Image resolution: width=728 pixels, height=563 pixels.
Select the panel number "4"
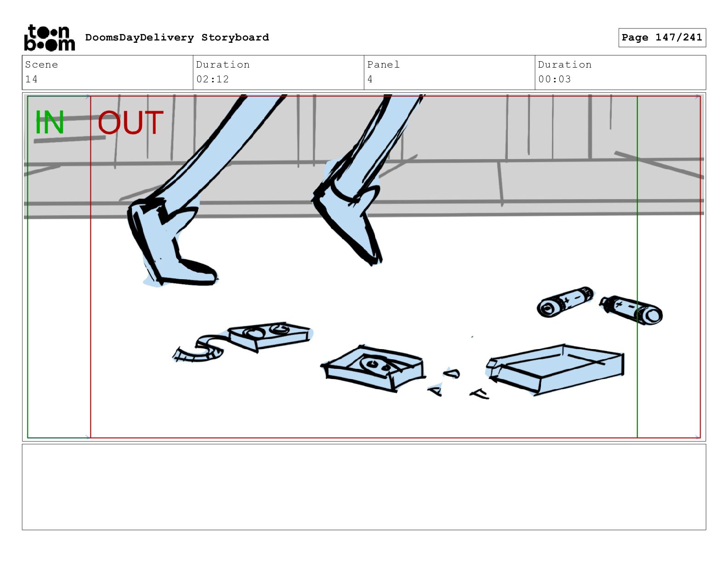[370, 79]
